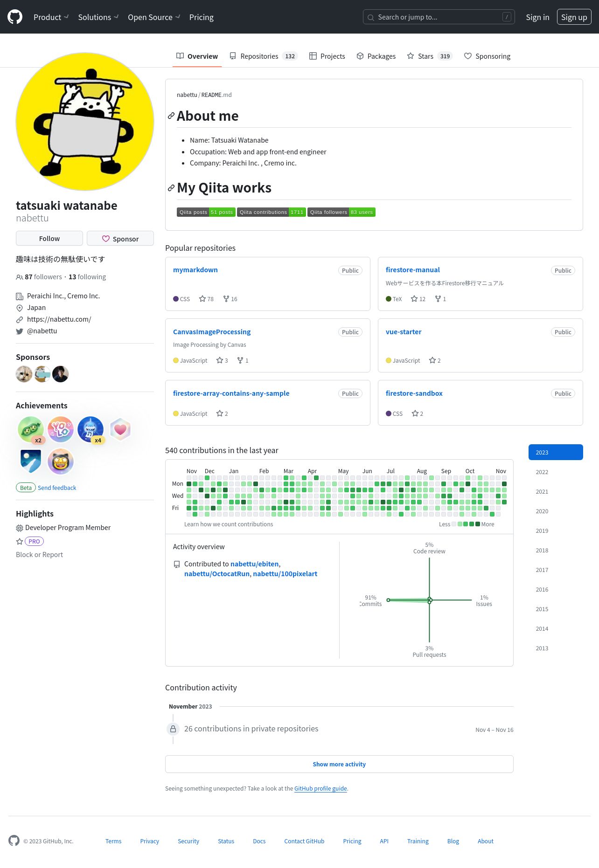Click the first sponsor avatar (cat photo)

click(x=24, y=374)
